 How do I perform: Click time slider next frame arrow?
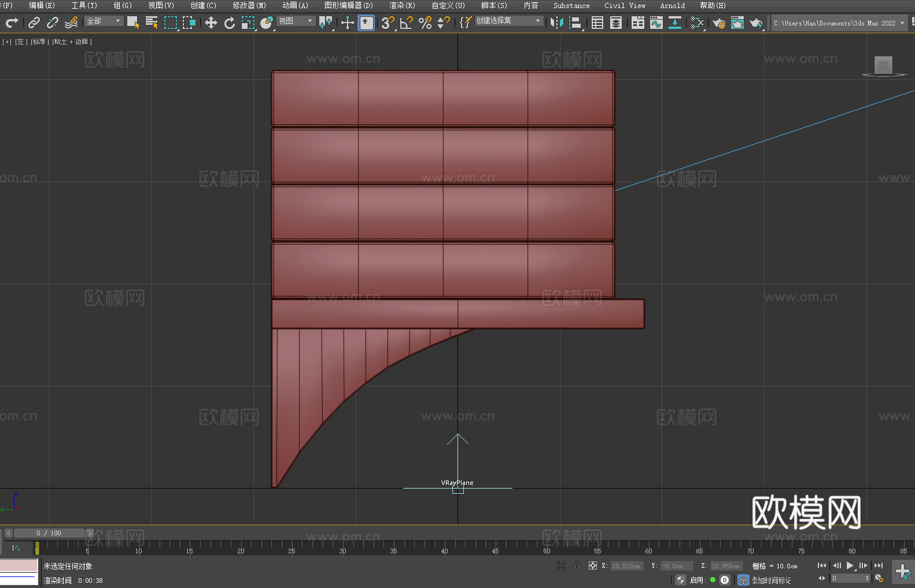pyautogui.click(x=90, y=533)
